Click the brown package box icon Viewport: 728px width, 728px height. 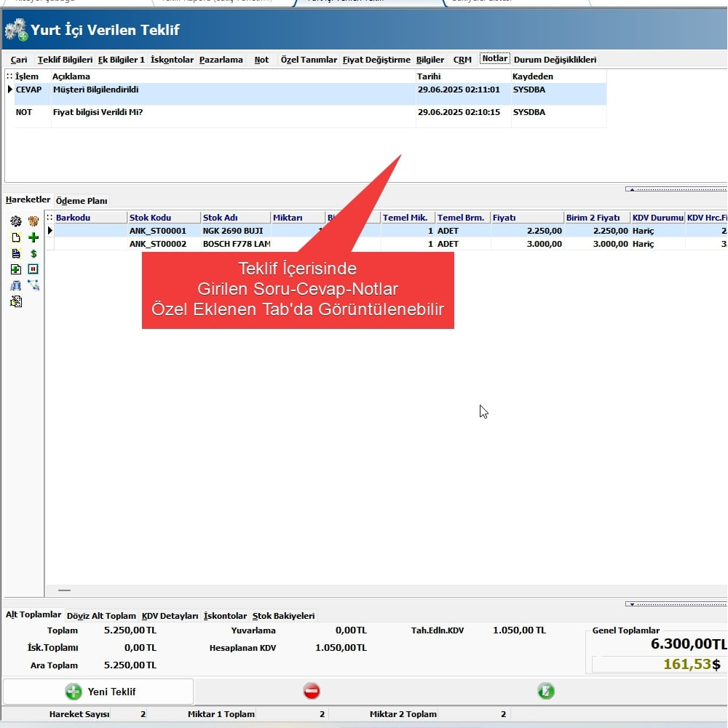tap(33, 221)
